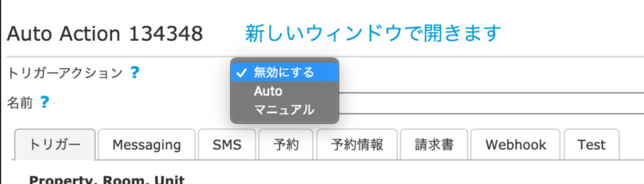
Task: Click the 名前 field label
Action: (20, 103)
